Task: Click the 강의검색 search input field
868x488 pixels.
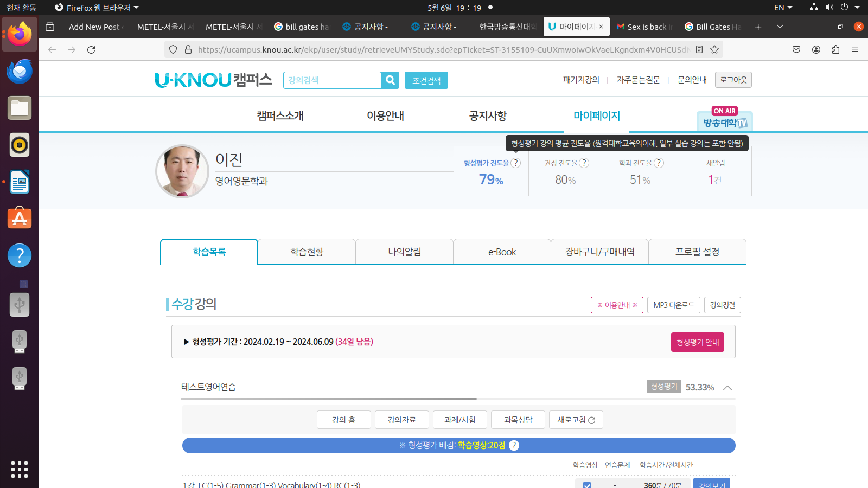Action: click(332, 80)
